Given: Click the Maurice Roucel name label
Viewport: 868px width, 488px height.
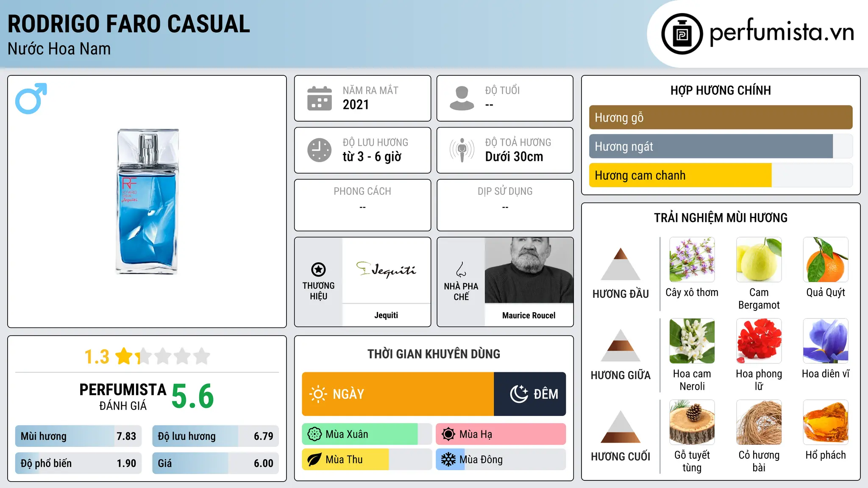Looking at the screenshot, I should click(529, 316).
